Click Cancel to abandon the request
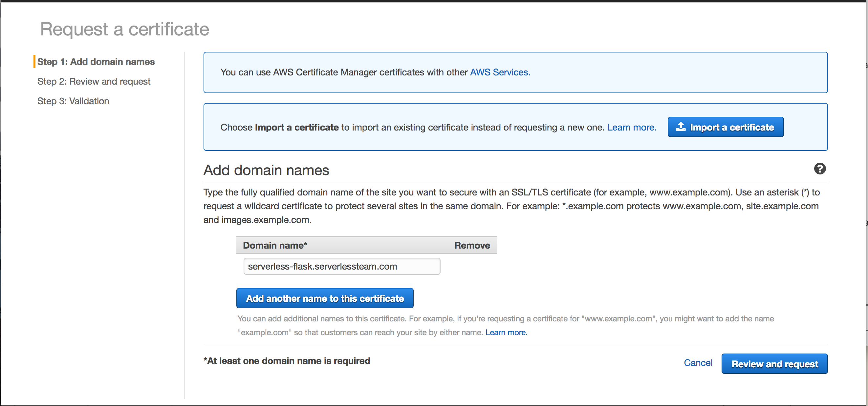 coord(698,363)
